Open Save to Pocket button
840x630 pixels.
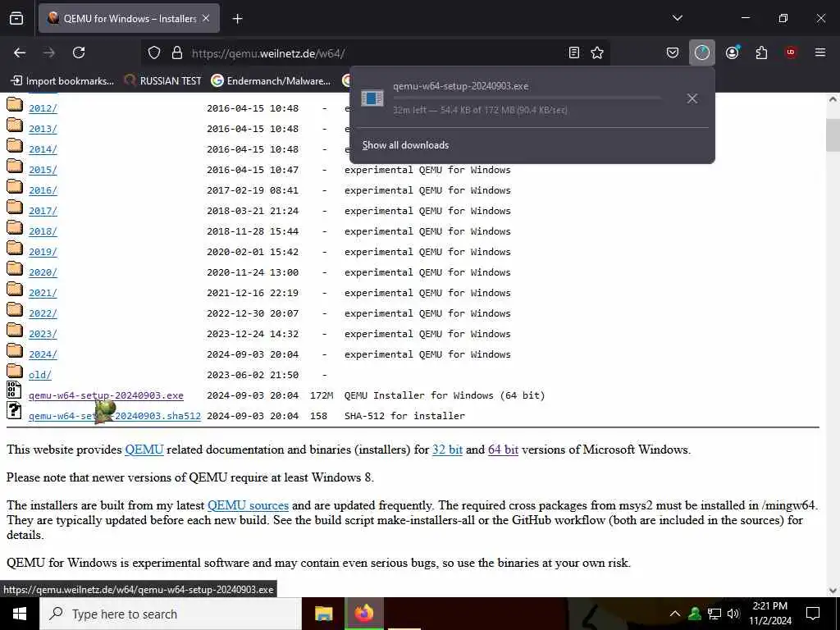(673, 52)
